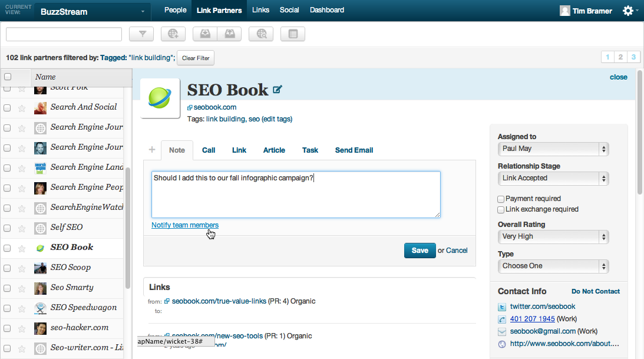
Task: Open the list columns view icon
Action: point(293,34)
